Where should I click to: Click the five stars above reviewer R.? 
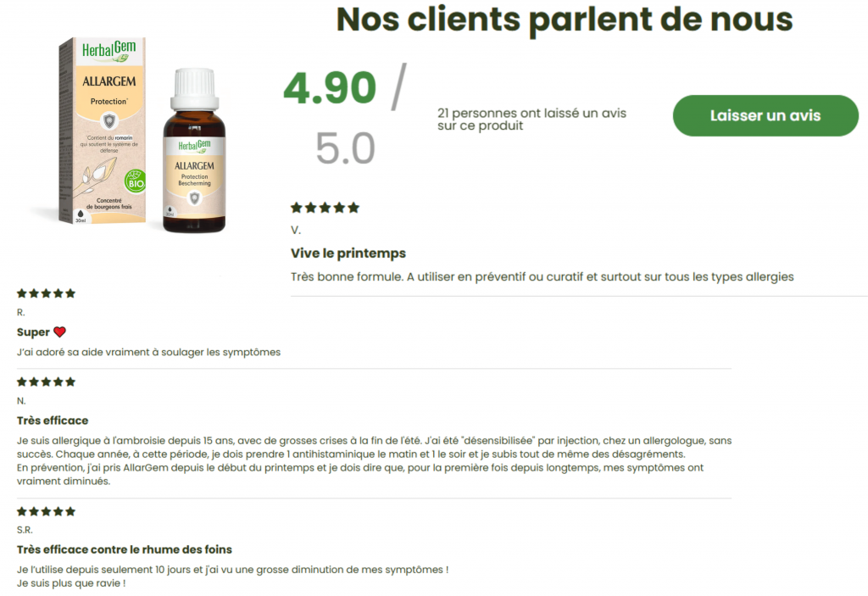point(46,293)
